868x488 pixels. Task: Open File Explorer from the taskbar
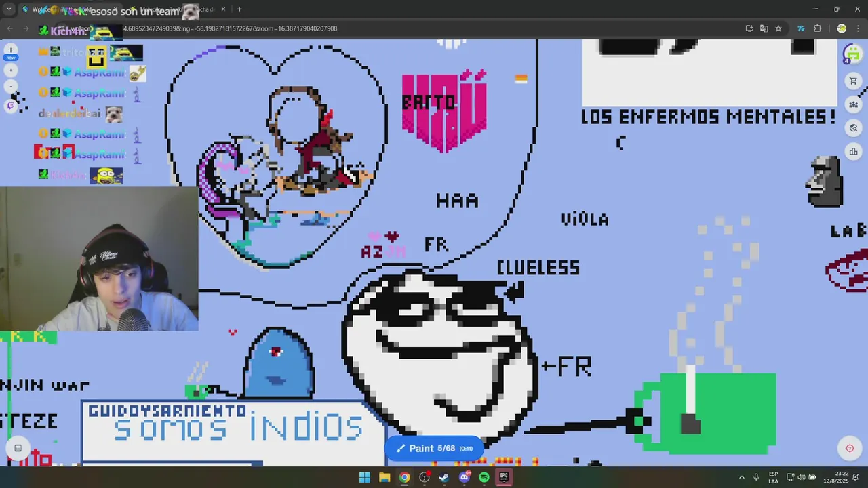(x=384, y=477)
